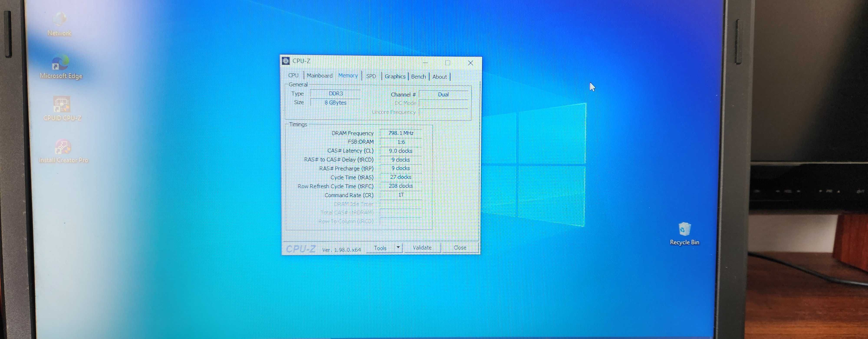Expand the Tools dropdown arrow
868x339 pixels.
(398, 248)
